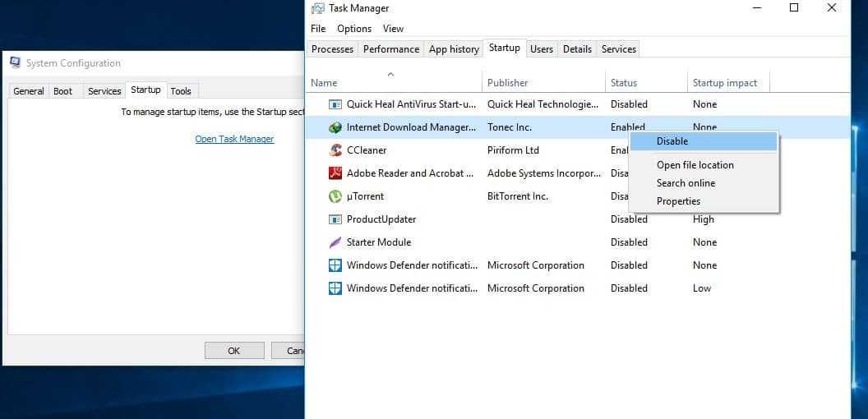
Task: Open the Services tab in Task Manager
Action: (618, 49)
